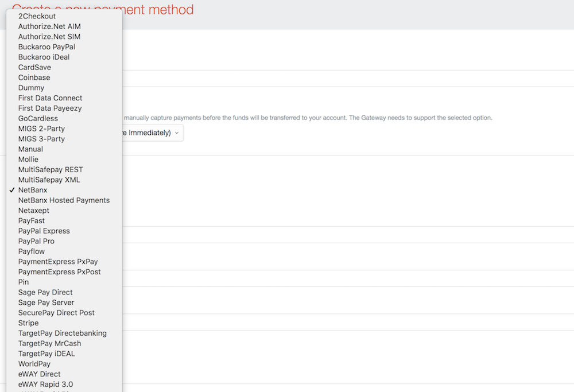Select TargetPay iDEAL option

click(x=64, y=354)
